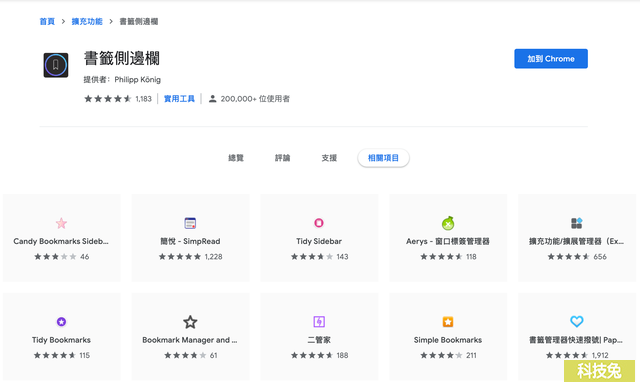Screen dimensions: 640x387
Task: Click the Candy Bookmarks rating count 46
Action: [84, 257]
